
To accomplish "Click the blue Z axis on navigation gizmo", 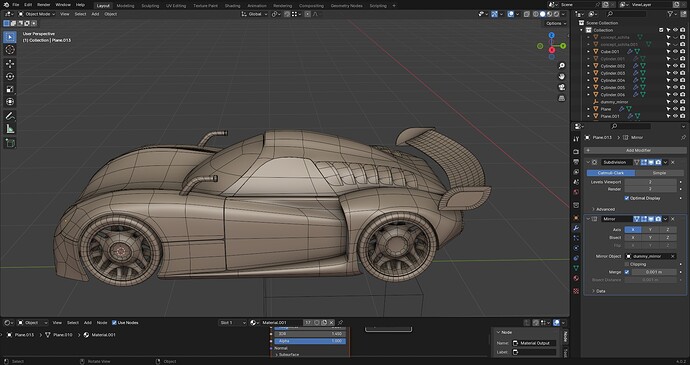I will click(552, 35).
